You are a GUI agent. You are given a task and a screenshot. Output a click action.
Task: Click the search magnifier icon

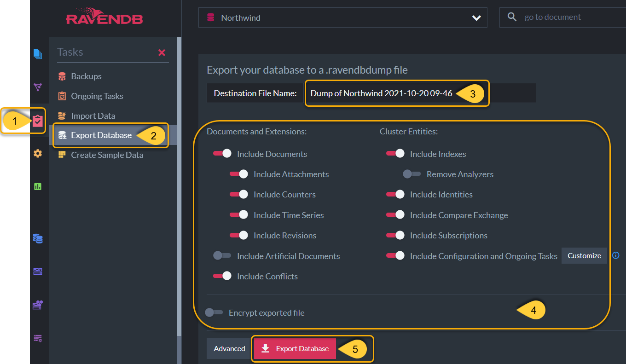click(512, 17)
